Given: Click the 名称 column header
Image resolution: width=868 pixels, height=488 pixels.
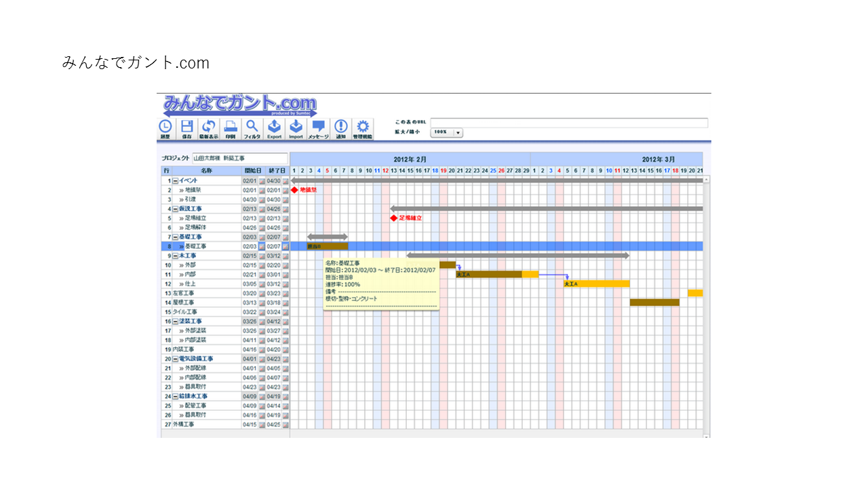Looking at the screenshot, I should pyautogui.click(x=207, y=171).
